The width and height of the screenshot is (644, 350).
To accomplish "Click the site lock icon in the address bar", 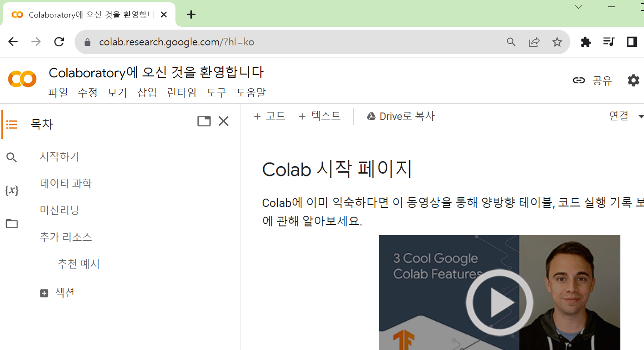I will click(88, 42).
